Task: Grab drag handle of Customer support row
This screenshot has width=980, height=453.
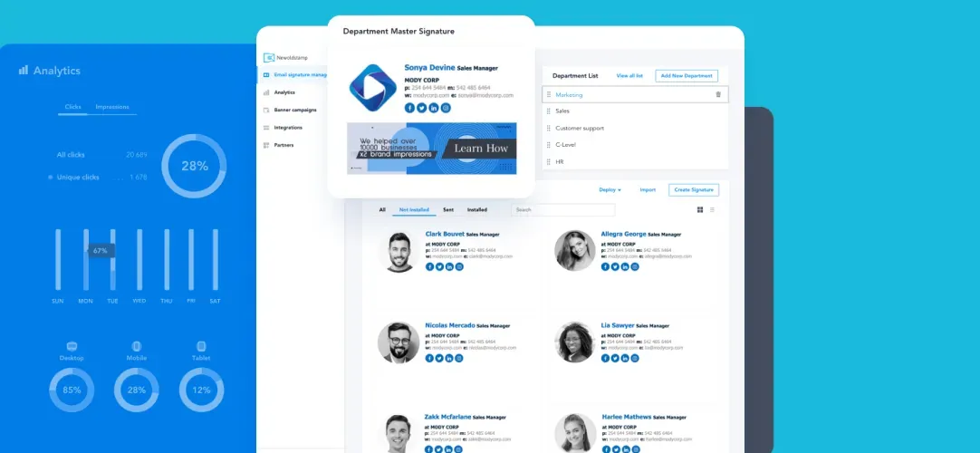Action: pyautogui.click(x=549, y=128)
